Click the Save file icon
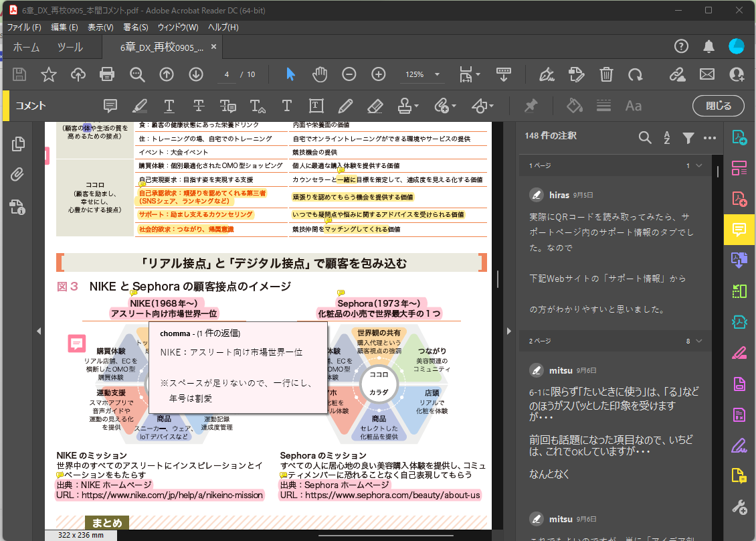756x541 pixels. pos(19,74)
